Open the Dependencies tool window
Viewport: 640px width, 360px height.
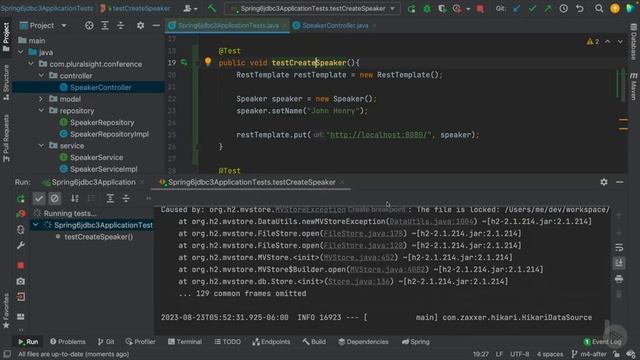[x=363, y=342]
